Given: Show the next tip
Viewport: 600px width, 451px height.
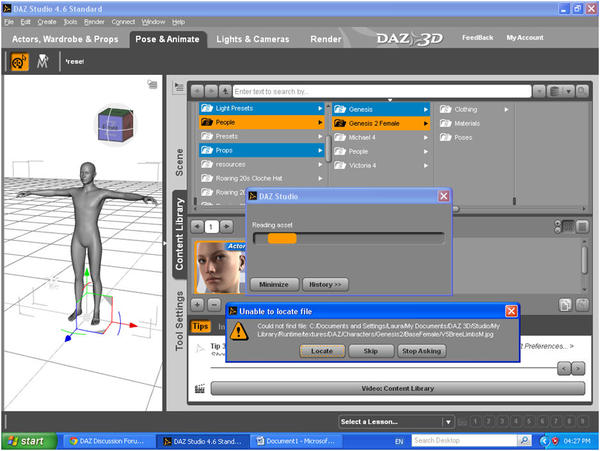Looking at the screenshot, I should click(578, 368).
